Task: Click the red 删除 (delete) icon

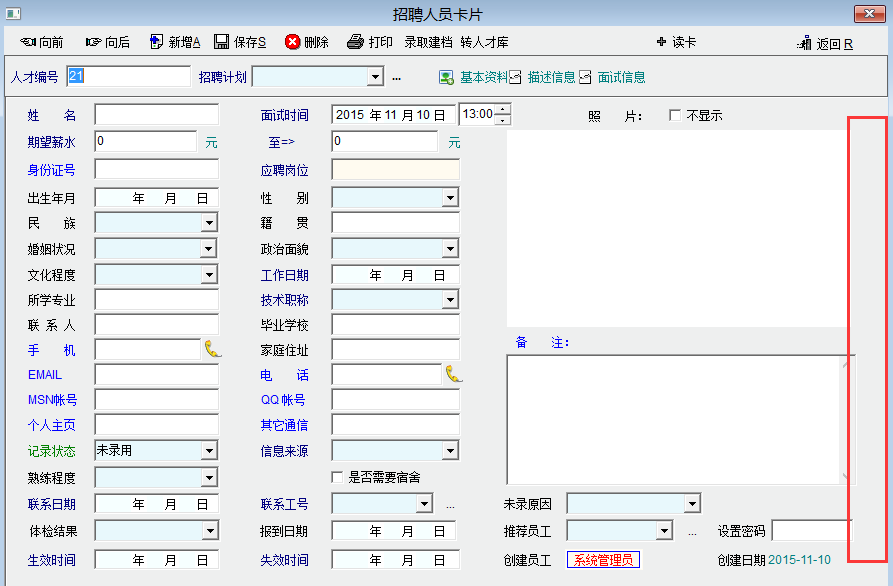Action: (x=292, y=42)
